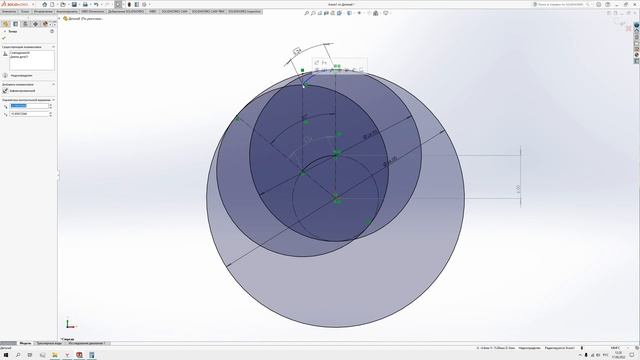Open View Orientation icon
The image size is (640, 360).
pyautogui.click(x=339, y=13)
